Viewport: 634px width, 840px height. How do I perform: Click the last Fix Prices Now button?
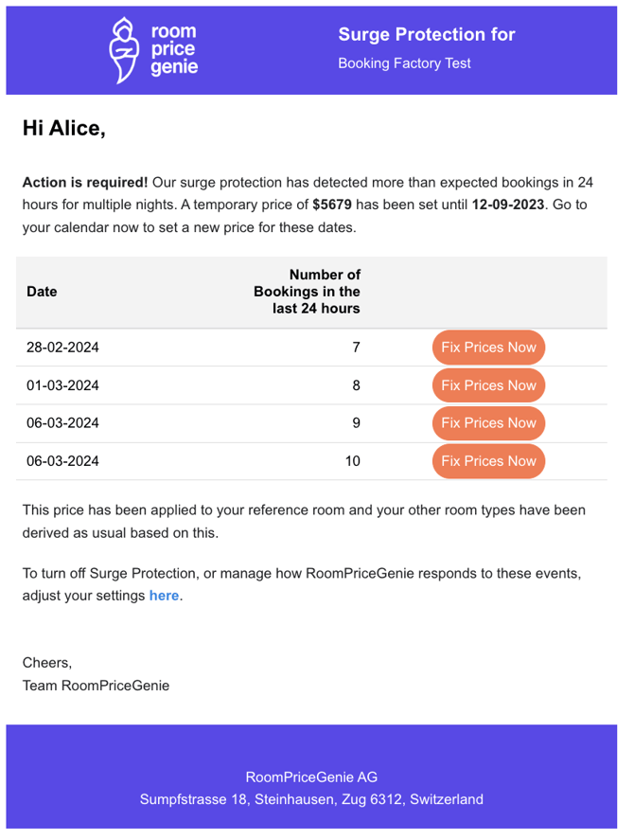(x=488, y=461)
